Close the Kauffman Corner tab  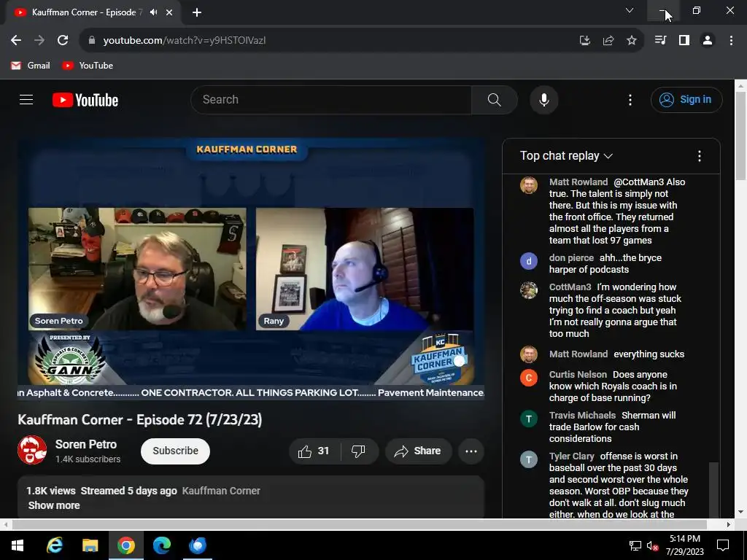(169, 12)
